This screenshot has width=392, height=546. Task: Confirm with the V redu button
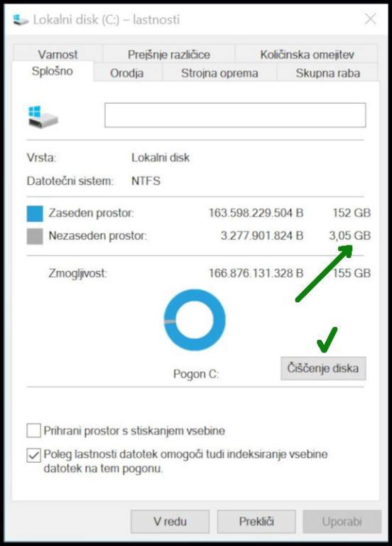[x=170, y=521]
